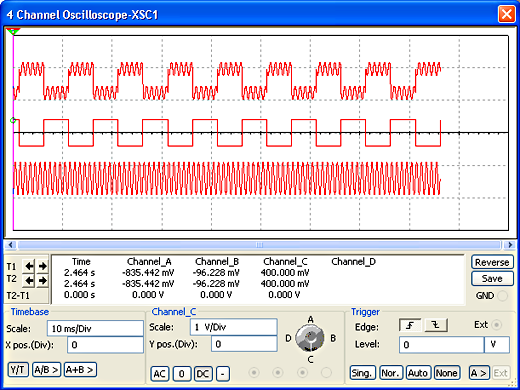Move cursor T2 right with arrow

click(42, 281)
